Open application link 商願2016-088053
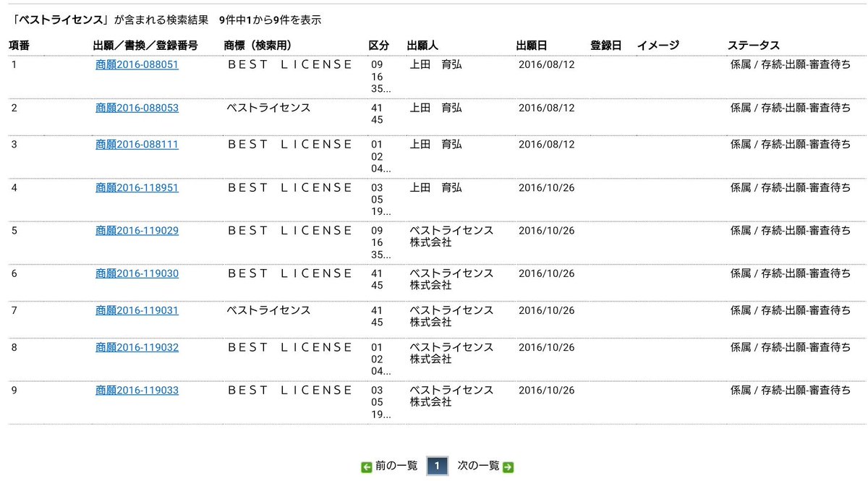This screenshot has width=868, height=481. (x=137, y=108)
